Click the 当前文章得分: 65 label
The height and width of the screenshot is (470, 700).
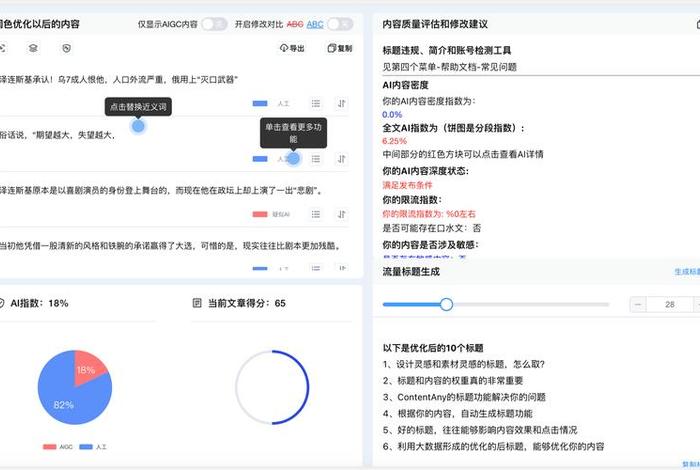click(247, 303)
